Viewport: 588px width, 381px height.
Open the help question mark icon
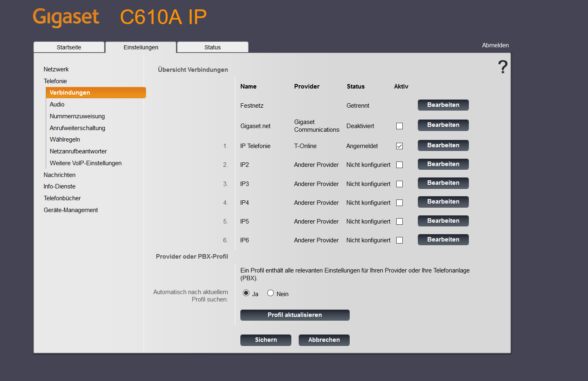[503, 67]
